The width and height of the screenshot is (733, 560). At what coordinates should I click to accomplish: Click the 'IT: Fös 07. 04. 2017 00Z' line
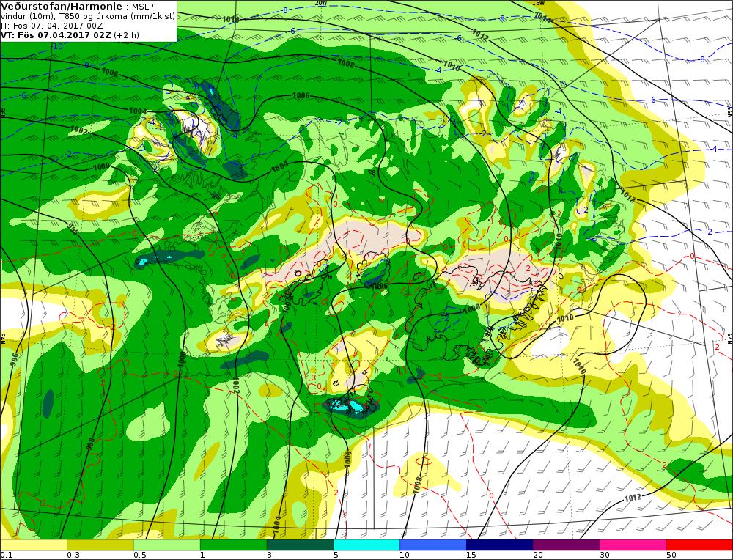click(52, 26)
